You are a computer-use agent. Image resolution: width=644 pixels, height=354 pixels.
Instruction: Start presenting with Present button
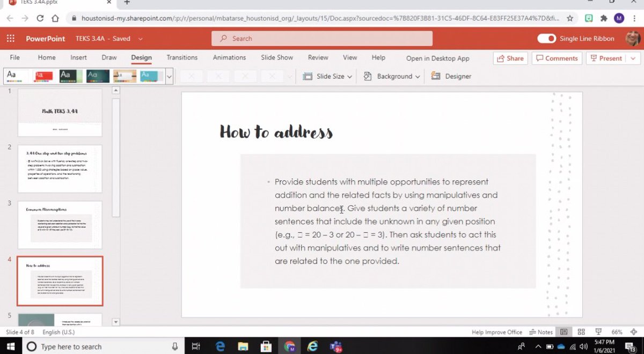(606, 58)
